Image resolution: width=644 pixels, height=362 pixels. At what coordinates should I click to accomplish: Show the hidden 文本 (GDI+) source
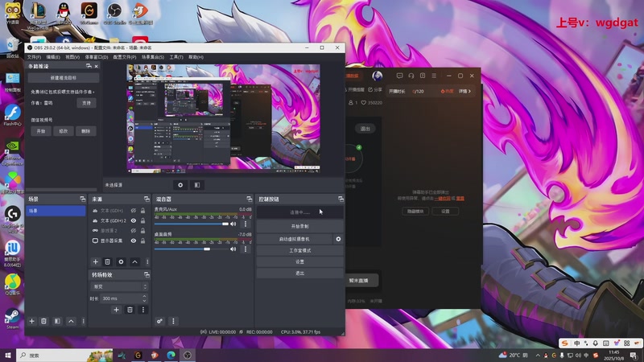point(134,211)
